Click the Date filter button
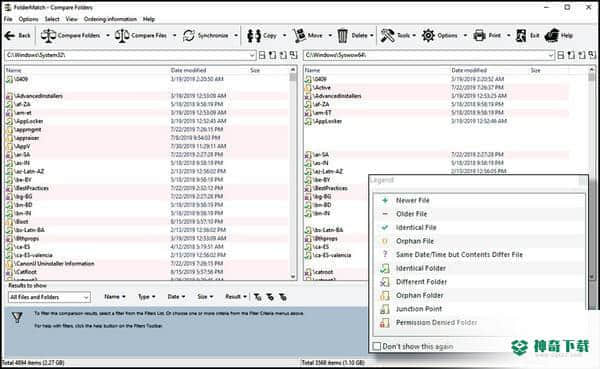The width and height of the screenshot is (600, 369). pyautogui.click(x=176, y=297)
